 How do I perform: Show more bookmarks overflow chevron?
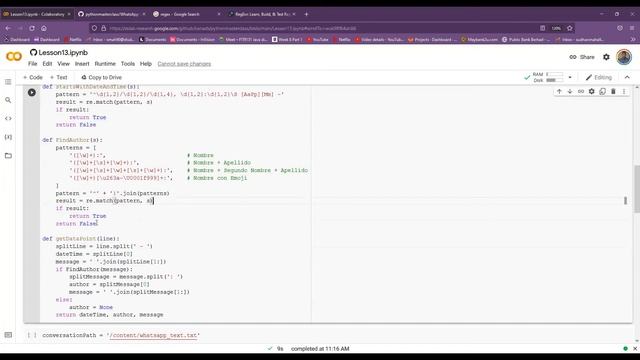click(x=633, y=40)
